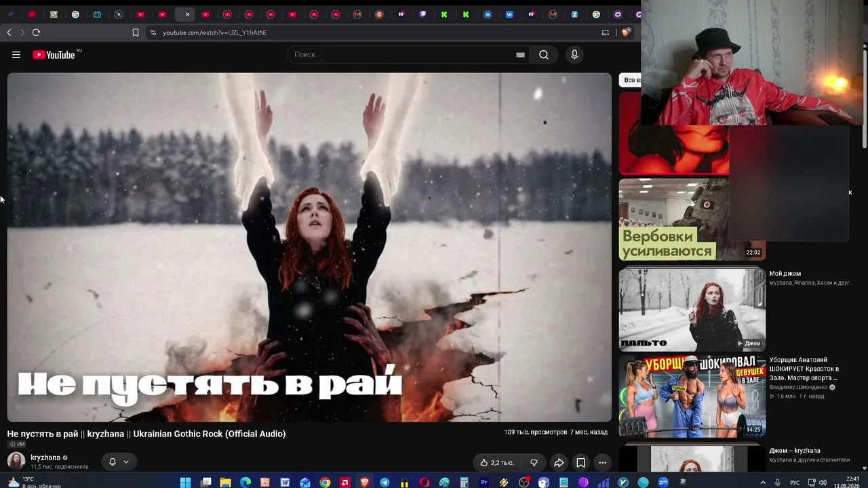
Task: Open the Мой джем mix thumbnail
Action: 692,309
